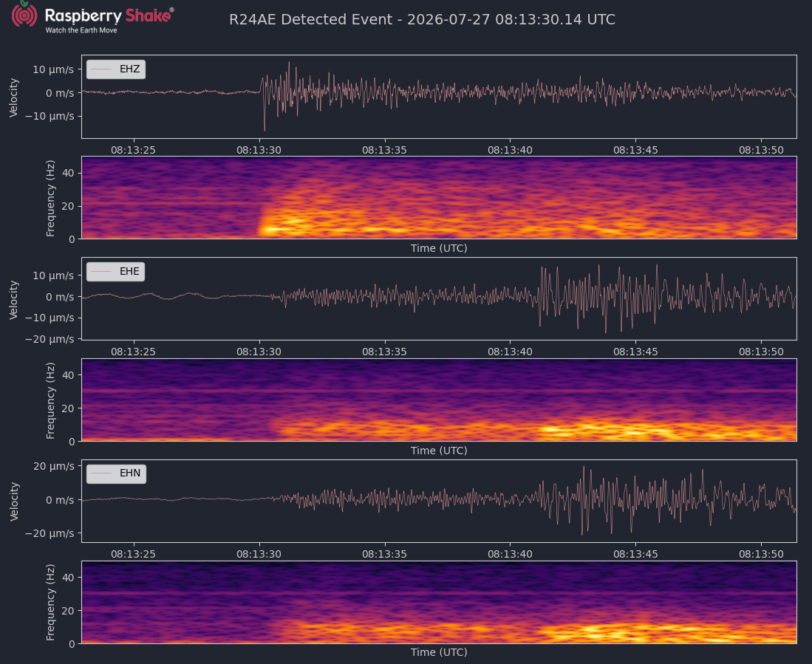Click the Raspberry Shake logo icon
812x664 pixels.
click(24, 14)
